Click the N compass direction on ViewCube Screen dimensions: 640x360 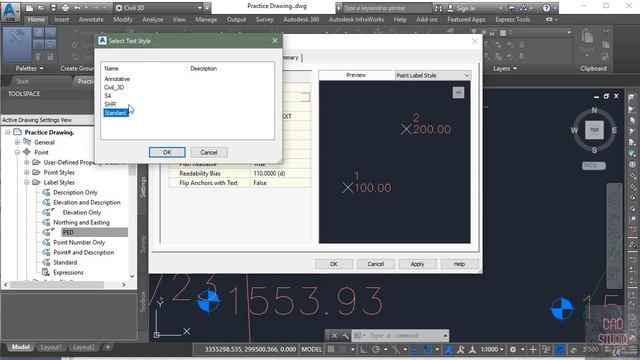pyautogui.click(x=594, y=110)
